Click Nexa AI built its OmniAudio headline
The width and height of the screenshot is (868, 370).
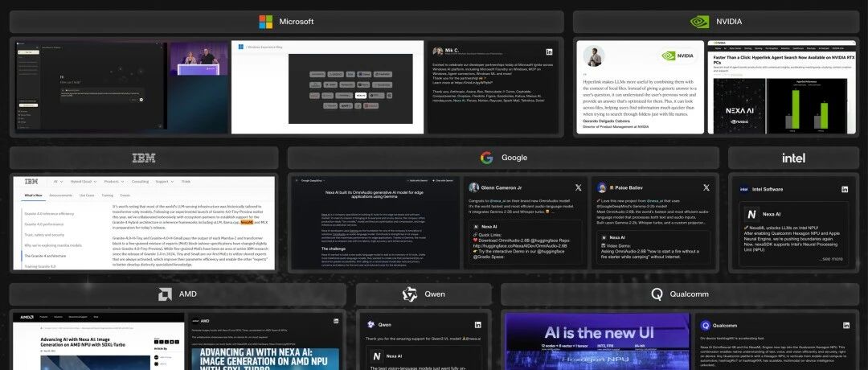(376, 194)
